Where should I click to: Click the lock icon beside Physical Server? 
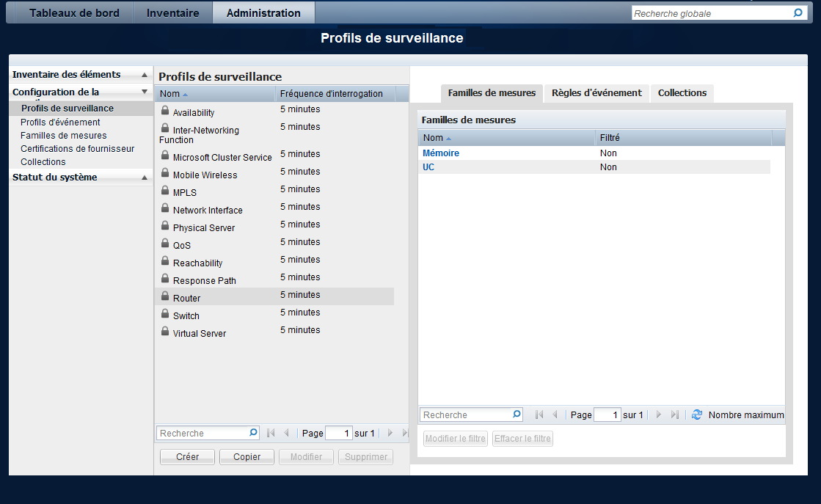pos(165,225)
